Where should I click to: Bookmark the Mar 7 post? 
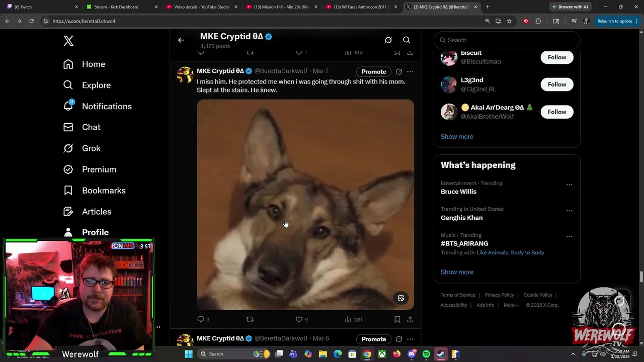tap(397, 319)
